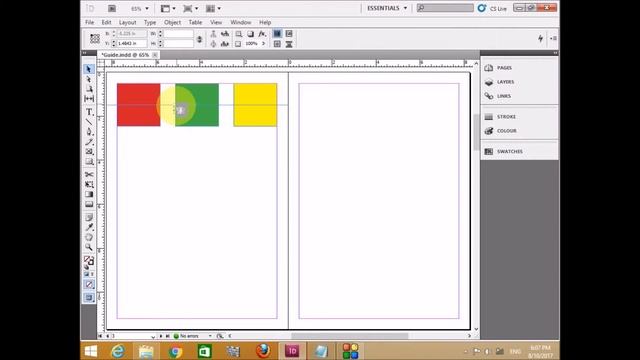Screen dimensions: 640x360
Task: Click the fx effects icon
Action: point(262,33)
